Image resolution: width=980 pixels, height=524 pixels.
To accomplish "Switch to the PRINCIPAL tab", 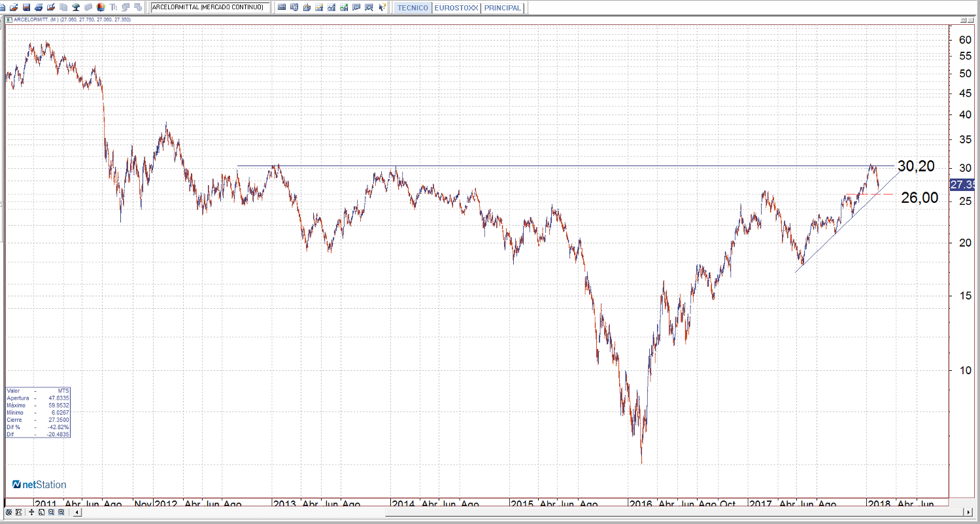I will coord(503,8).
